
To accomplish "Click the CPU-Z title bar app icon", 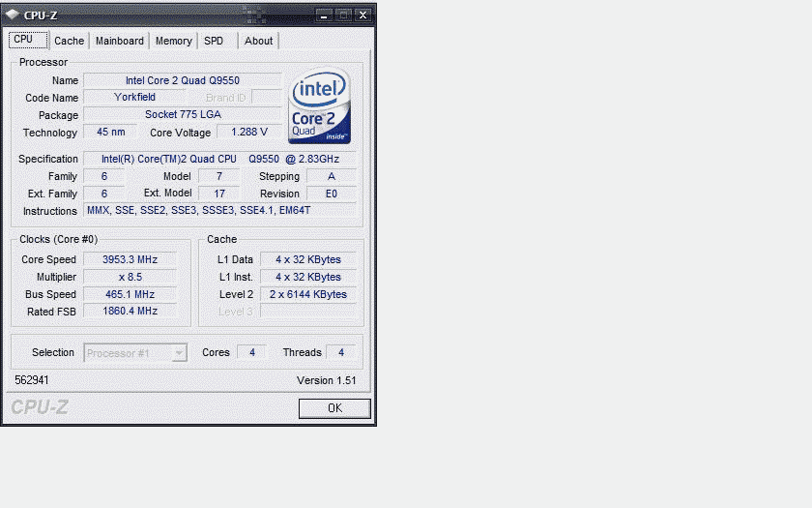I will pyautogui.click(x=13, y=15).
